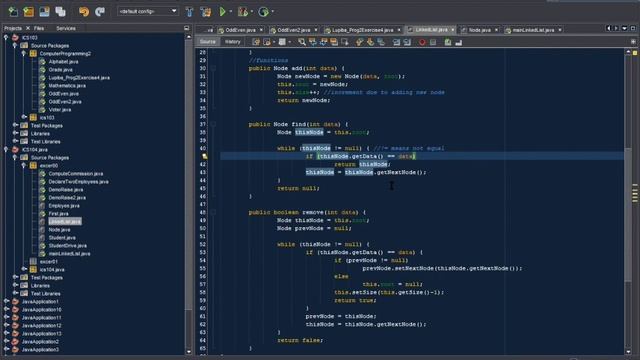Expand ICS103 Test Packages node
The image size is (640, 360).
pos(15,125)
